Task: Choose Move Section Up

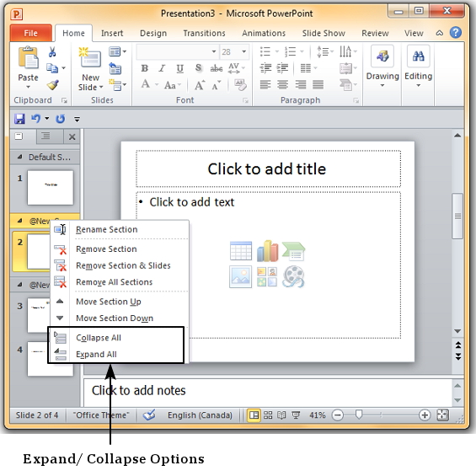Action: (x=120, y=302)
